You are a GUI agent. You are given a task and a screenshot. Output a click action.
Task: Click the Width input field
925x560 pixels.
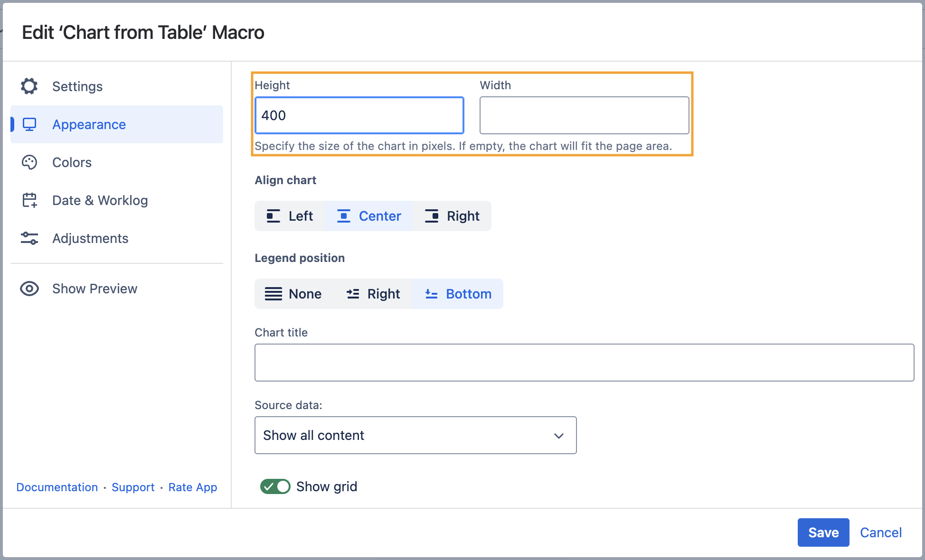click(x=584, y=115)
